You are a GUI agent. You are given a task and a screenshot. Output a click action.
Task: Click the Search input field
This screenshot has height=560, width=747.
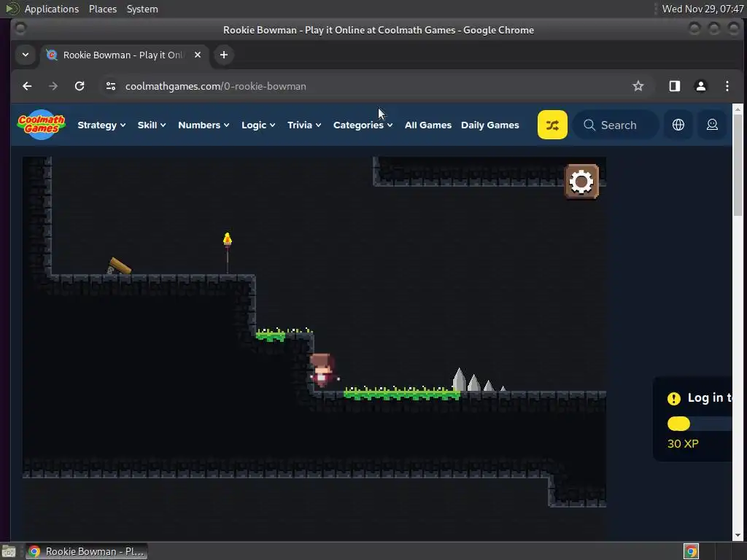point(616,125)
